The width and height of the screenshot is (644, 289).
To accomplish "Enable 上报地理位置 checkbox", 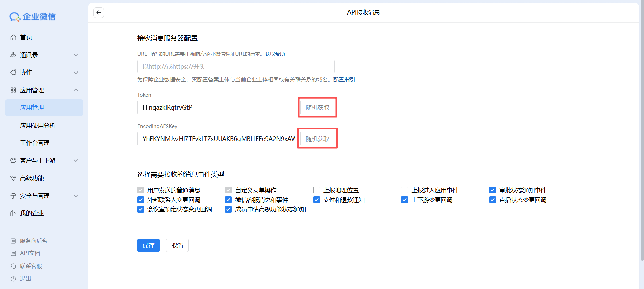I will 317,190.
